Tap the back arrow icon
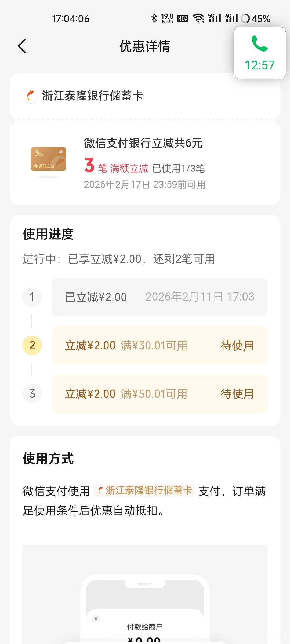 coord(22,46)
